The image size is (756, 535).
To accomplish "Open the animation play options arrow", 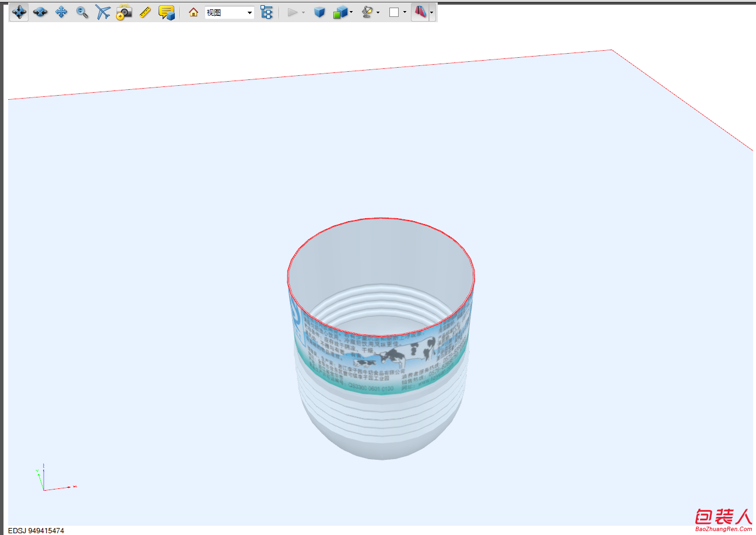I will 303,12.
